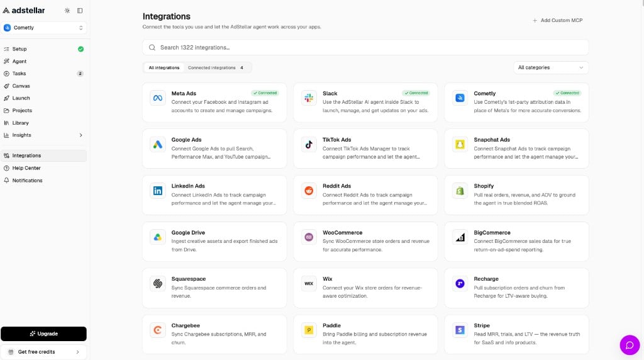Screen dimensions: 644x360
Task: Switch to the Connected integrations tab
Action: (216, 68)
